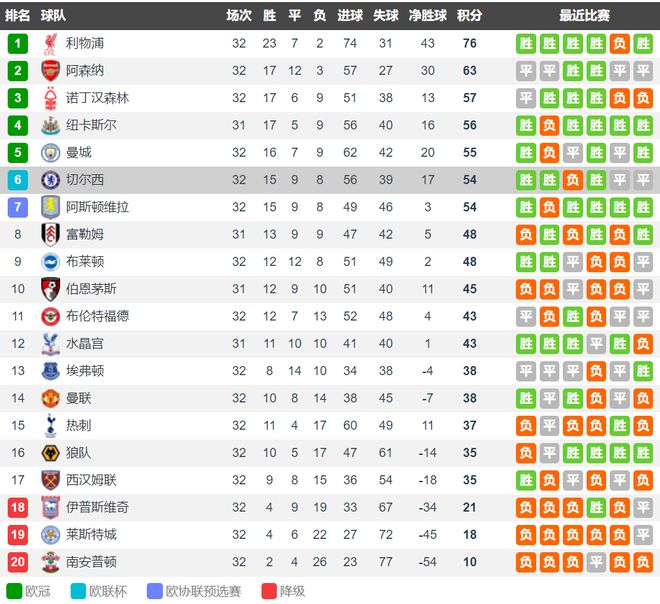Click the red 降级 legend swatch

tap(269, 590)
